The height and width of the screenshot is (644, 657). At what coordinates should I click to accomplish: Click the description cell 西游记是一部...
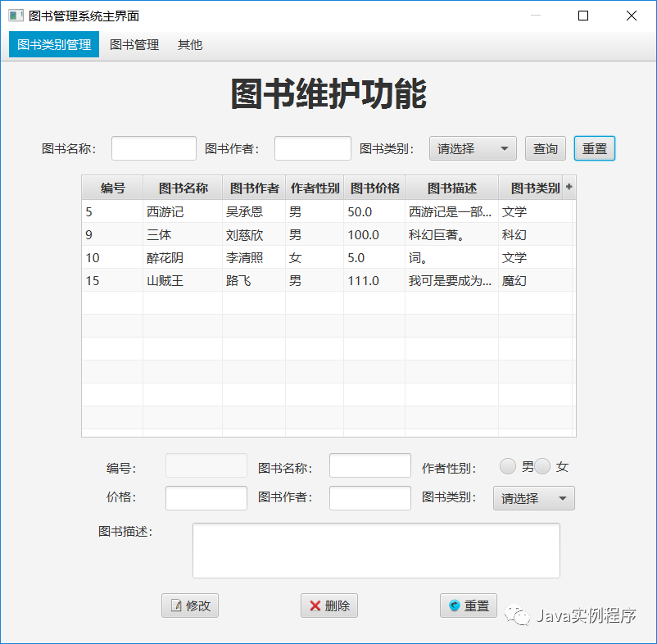tap(451, 211)
